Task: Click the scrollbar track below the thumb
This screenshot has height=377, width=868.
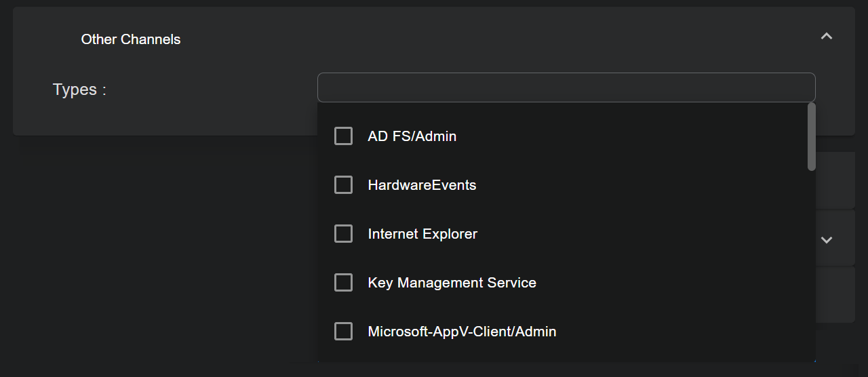Action: 811,271
